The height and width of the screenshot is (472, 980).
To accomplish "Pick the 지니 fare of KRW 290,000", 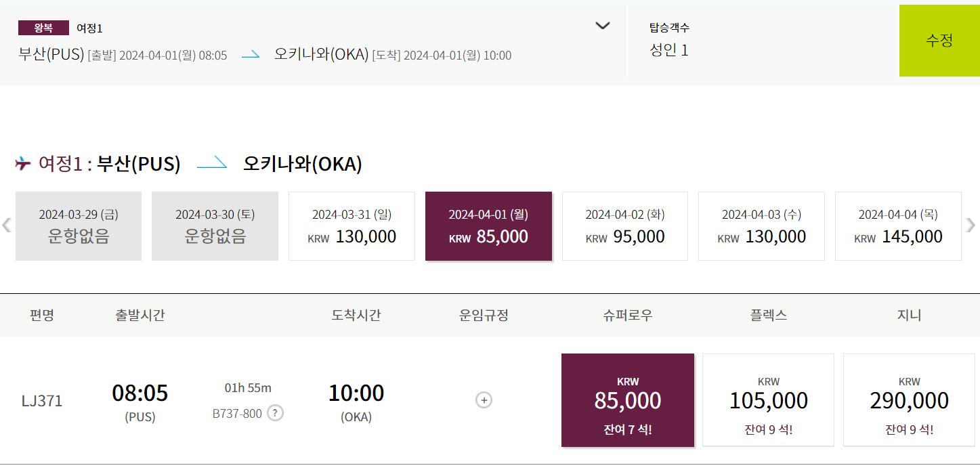I will [x=908, y=400].
